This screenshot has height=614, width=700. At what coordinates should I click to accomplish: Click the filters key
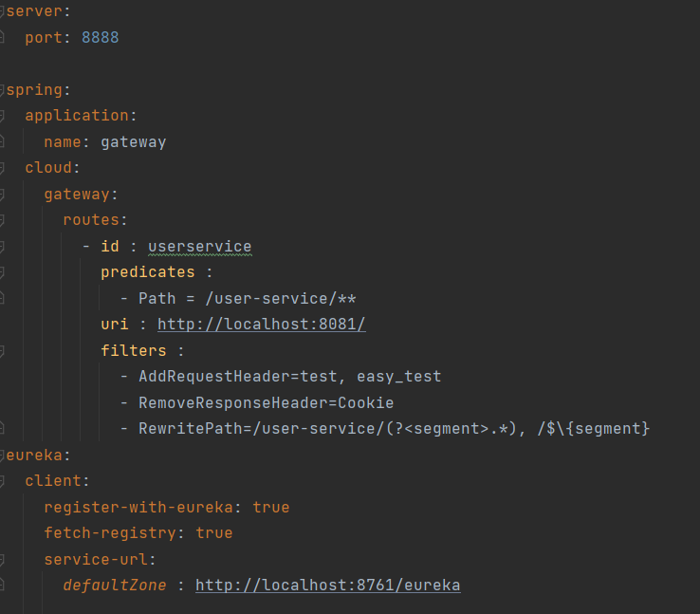[133, 350]
